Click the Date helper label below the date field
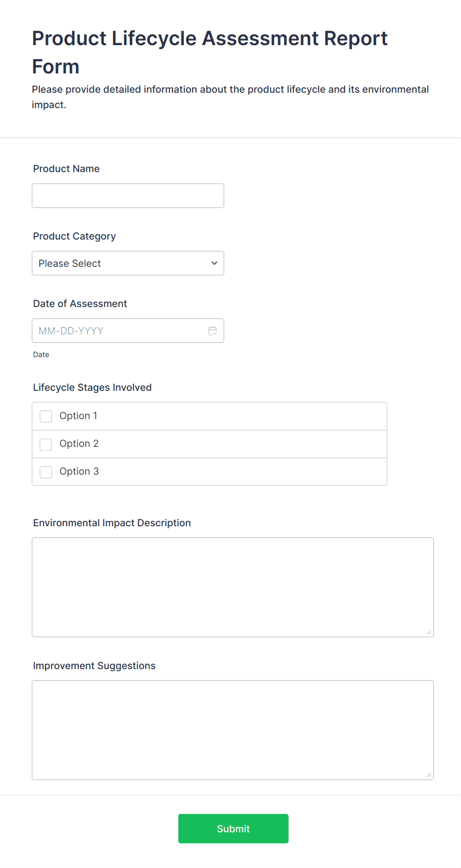 (41, 354)
